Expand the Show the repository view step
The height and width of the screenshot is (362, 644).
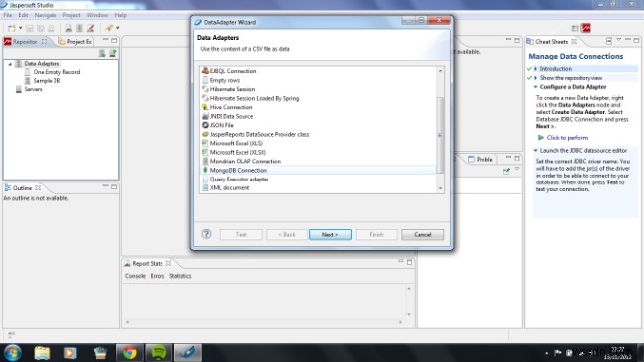pos(536,78)
